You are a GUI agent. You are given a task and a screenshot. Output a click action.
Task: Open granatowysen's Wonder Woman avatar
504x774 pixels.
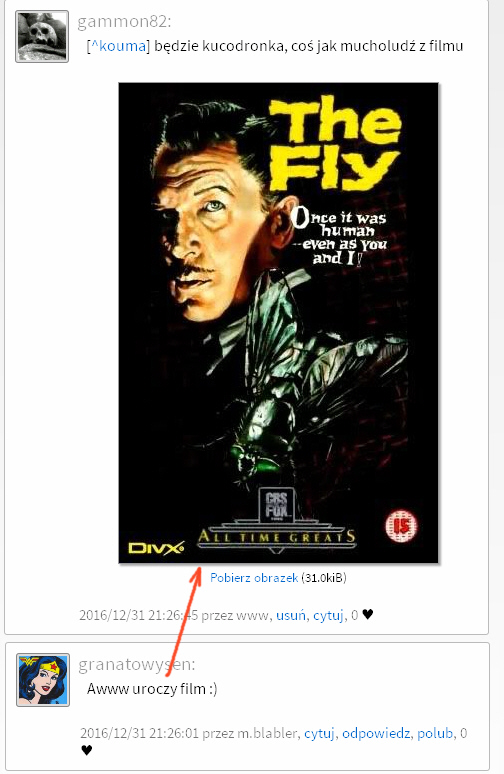click(x=43, y=680)
